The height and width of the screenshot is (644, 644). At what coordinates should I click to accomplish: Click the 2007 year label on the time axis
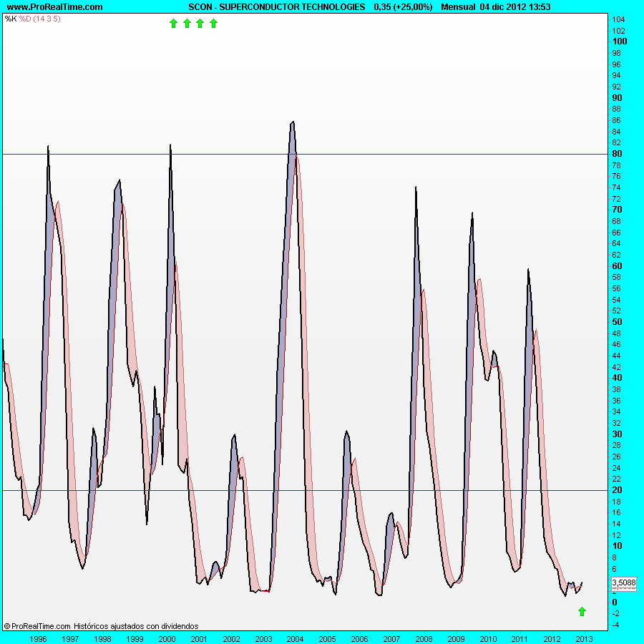tap(391, 639)
